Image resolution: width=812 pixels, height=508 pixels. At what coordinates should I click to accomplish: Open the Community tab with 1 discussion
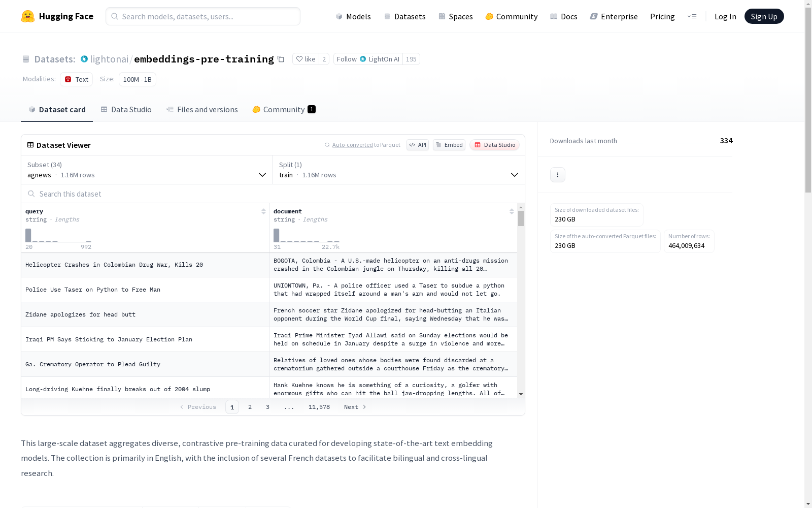click(x=284, y=109)
